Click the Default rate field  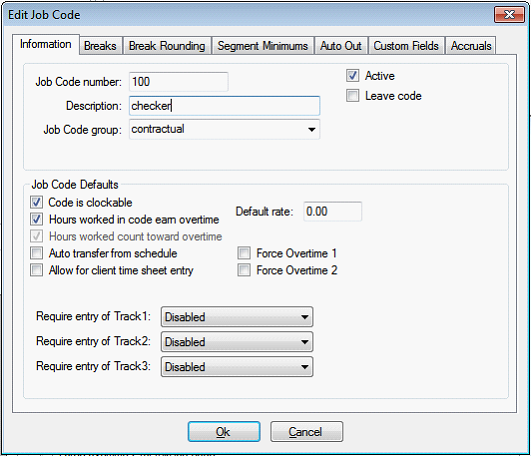click(x=332, y=211)
